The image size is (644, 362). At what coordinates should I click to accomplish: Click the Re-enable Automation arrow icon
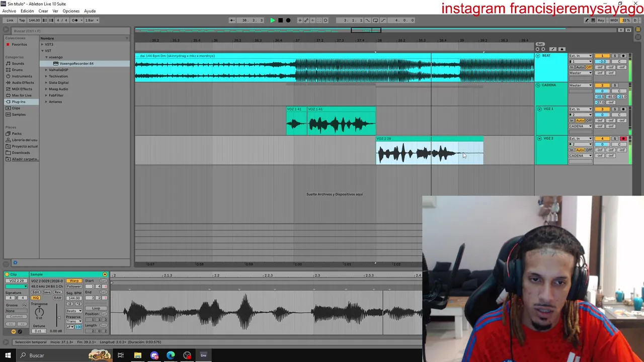(312, 20)
